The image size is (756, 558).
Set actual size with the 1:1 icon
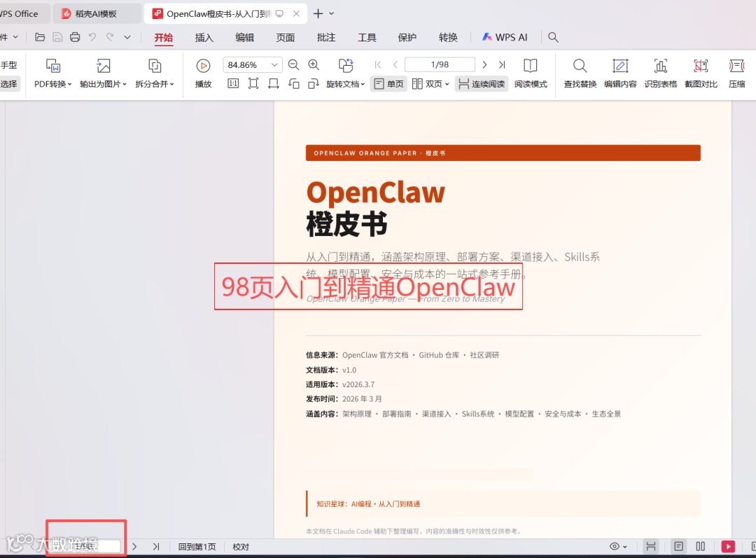[x=233, y=84]
